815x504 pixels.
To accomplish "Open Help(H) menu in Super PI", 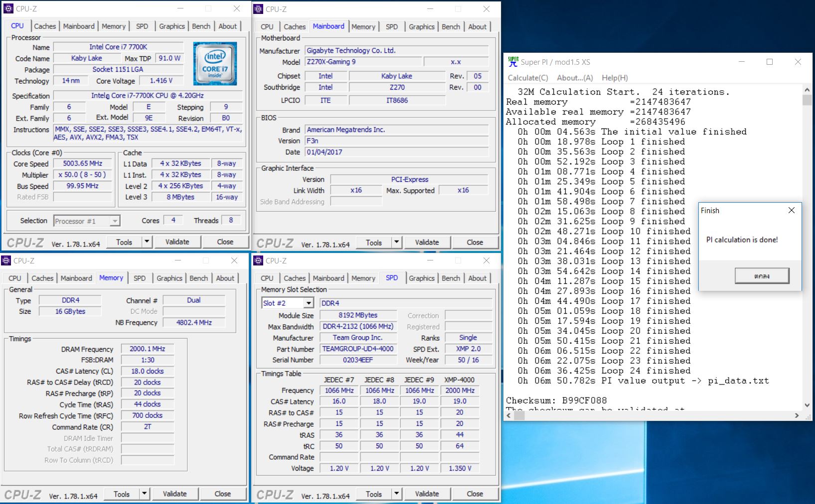I will (x=615, y=78).
